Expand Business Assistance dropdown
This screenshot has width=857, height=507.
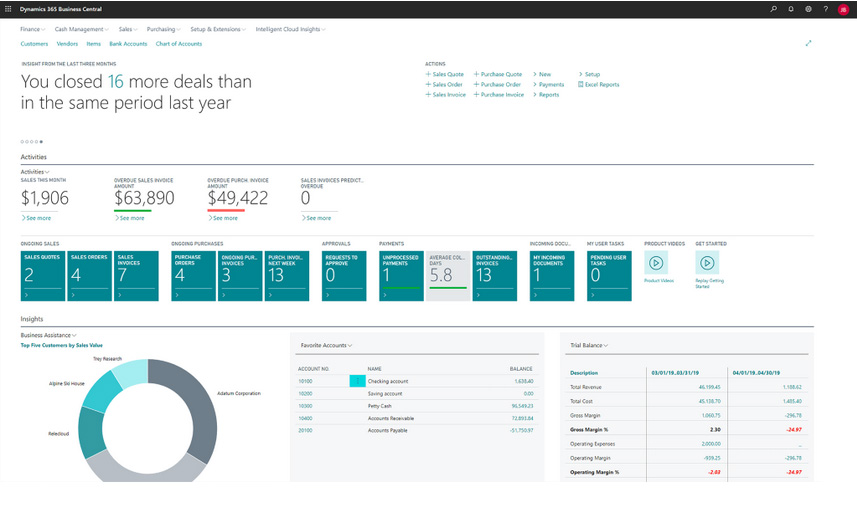(49, 335)
